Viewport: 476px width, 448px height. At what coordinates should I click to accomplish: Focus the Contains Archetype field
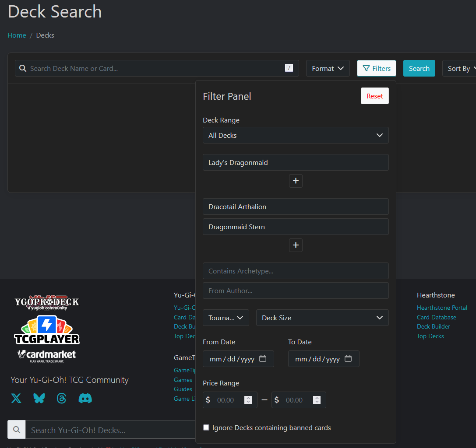coord(296,271)
